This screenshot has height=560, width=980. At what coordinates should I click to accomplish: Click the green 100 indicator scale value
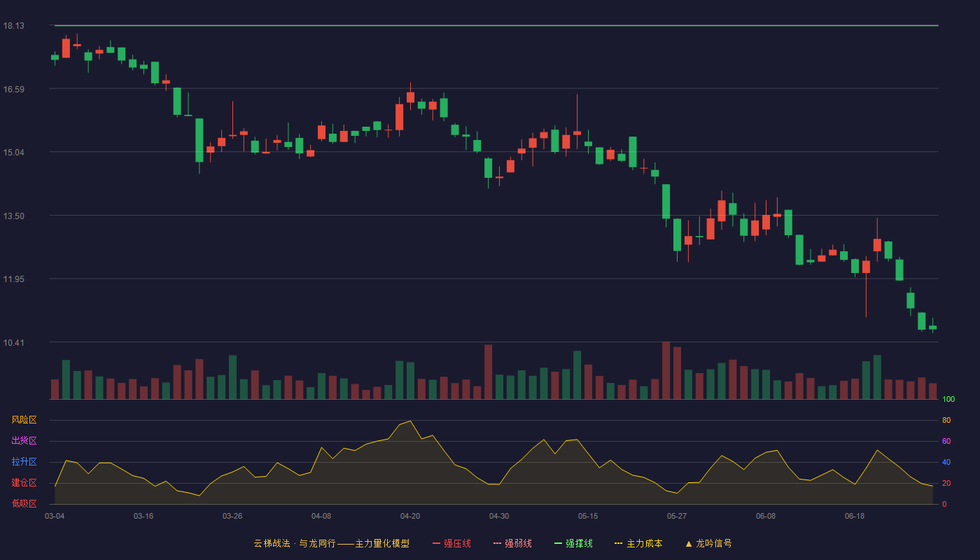click(x=948, y=400)
